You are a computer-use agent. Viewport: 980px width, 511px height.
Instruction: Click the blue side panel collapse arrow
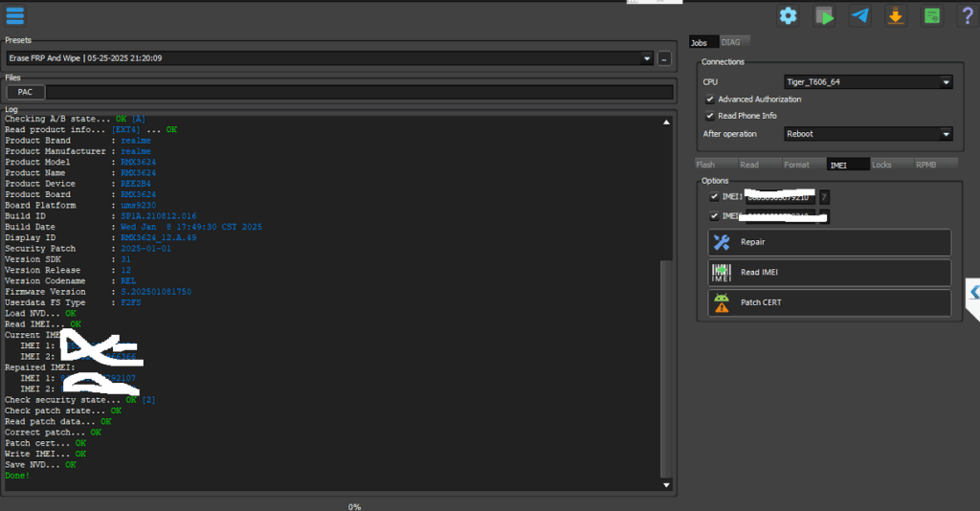pyautogui.click(x=972, y=291)
